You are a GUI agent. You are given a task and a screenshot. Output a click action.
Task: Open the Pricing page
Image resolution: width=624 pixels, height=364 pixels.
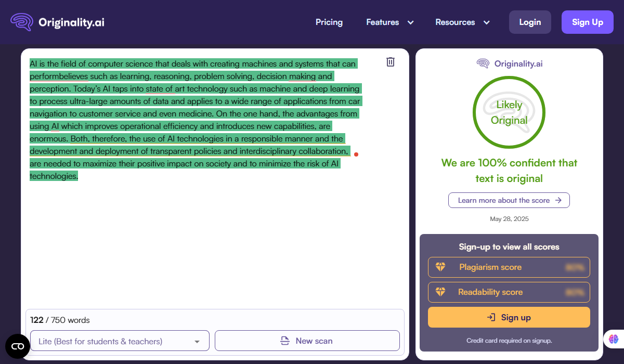pos(329,22)
